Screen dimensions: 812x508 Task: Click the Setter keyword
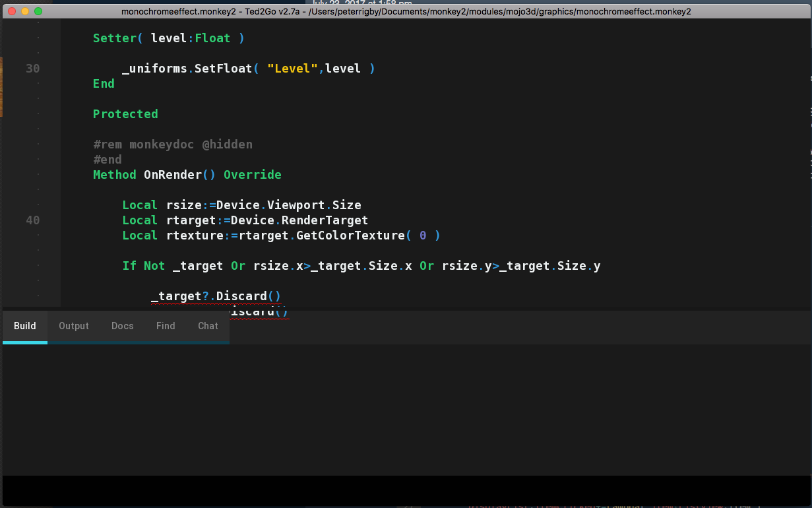tap(114, 38)
